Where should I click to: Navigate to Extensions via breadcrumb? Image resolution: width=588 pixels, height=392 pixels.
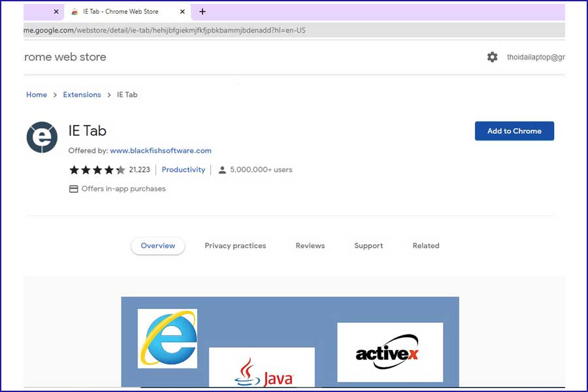click(x=82, y=94)
